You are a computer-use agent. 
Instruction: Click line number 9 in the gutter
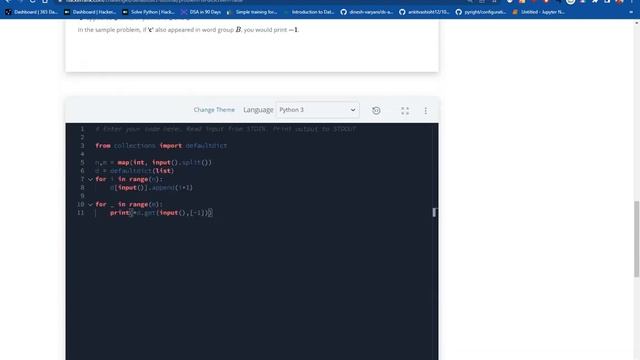pyautogui.click(x=82, y=196)
